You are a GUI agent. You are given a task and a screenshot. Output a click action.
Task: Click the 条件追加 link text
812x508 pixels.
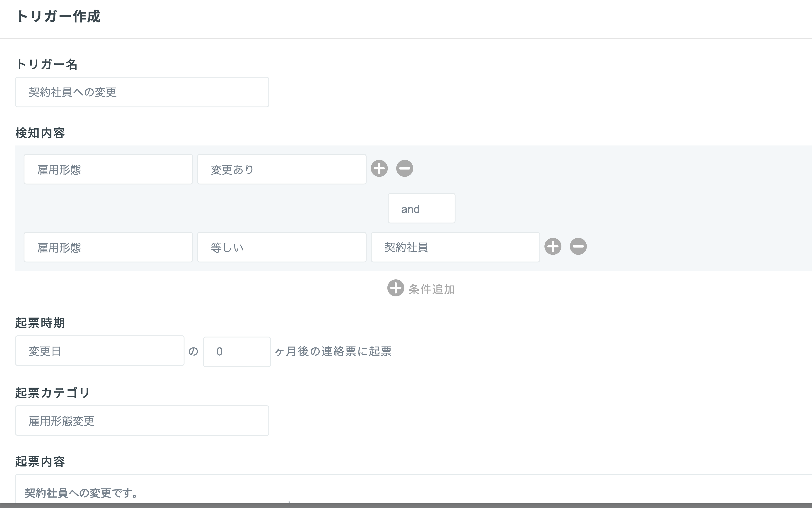point(432,289)
